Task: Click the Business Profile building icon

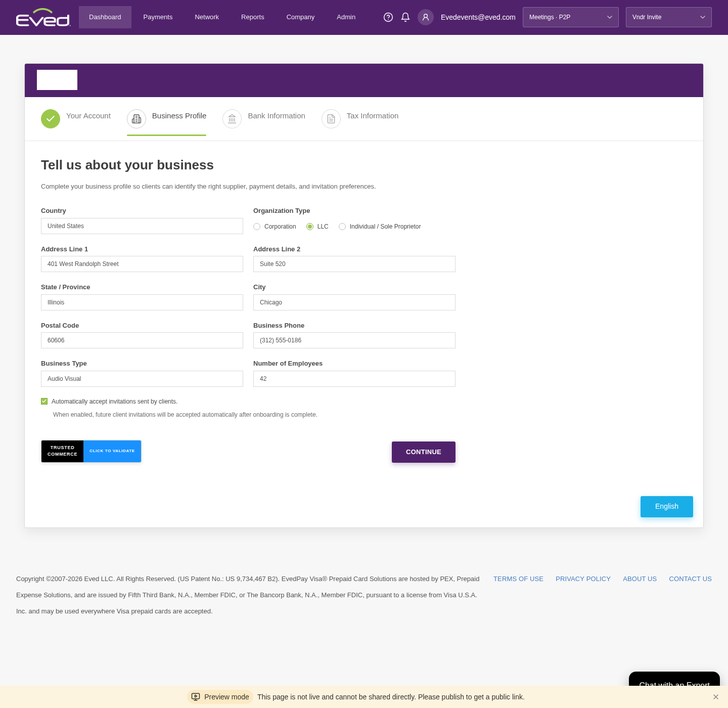Action: click(136, 119)
